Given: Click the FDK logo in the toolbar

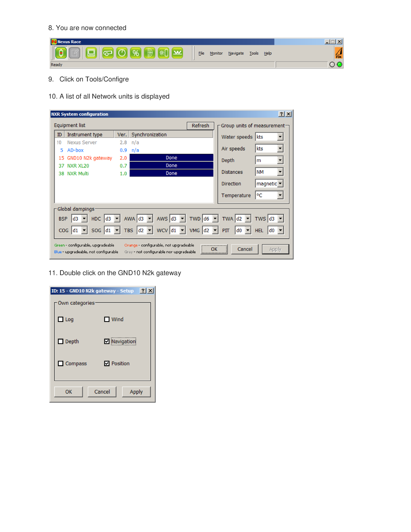Looking at the screenshot, I should 339,53.
